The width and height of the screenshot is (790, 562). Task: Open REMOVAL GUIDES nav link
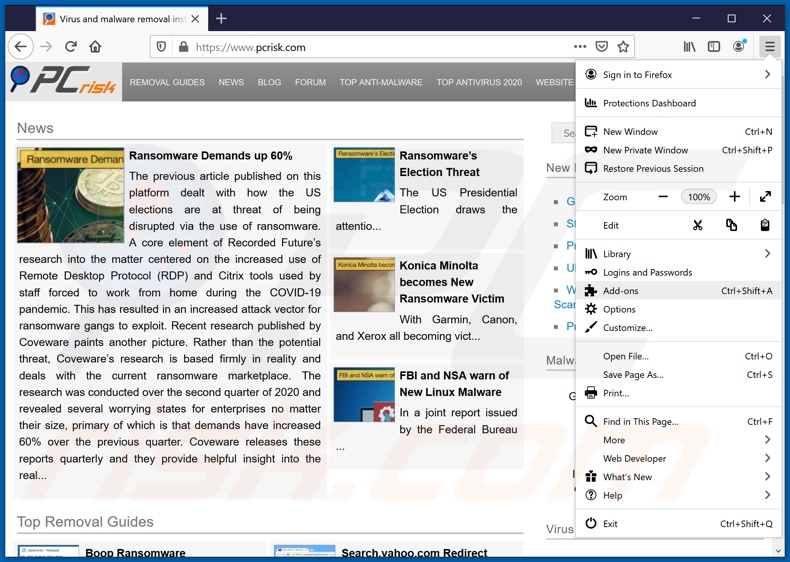point(167,82)
